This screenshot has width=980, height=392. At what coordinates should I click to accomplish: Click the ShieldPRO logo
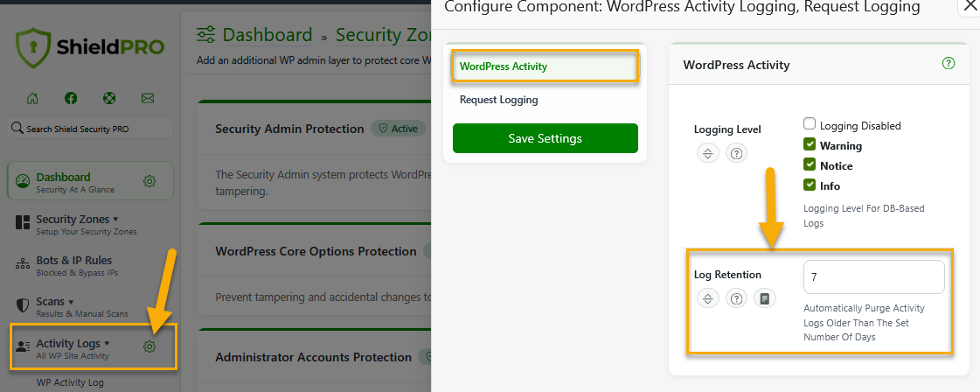90,47
